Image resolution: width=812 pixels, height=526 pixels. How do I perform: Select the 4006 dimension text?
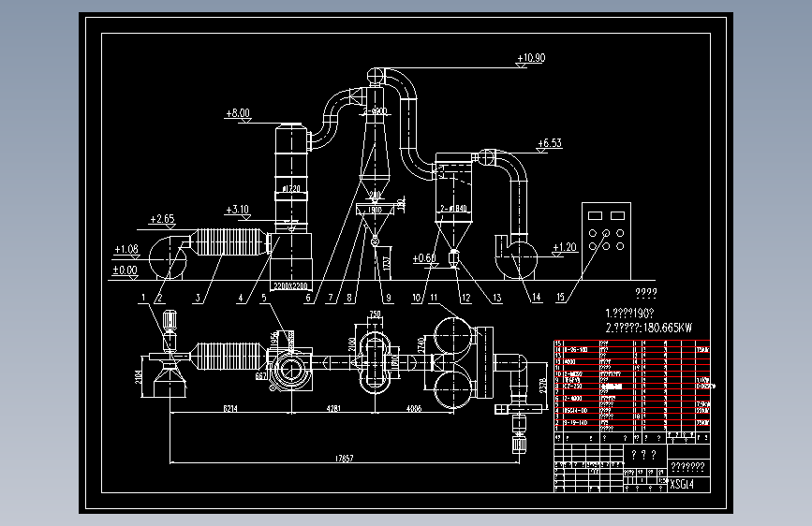point(414,408)
